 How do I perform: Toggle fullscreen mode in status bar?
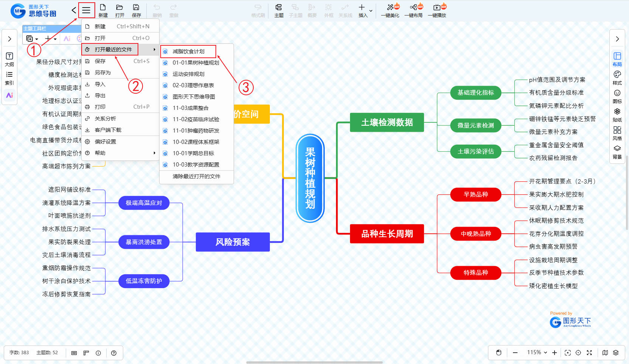click(589, 353)
